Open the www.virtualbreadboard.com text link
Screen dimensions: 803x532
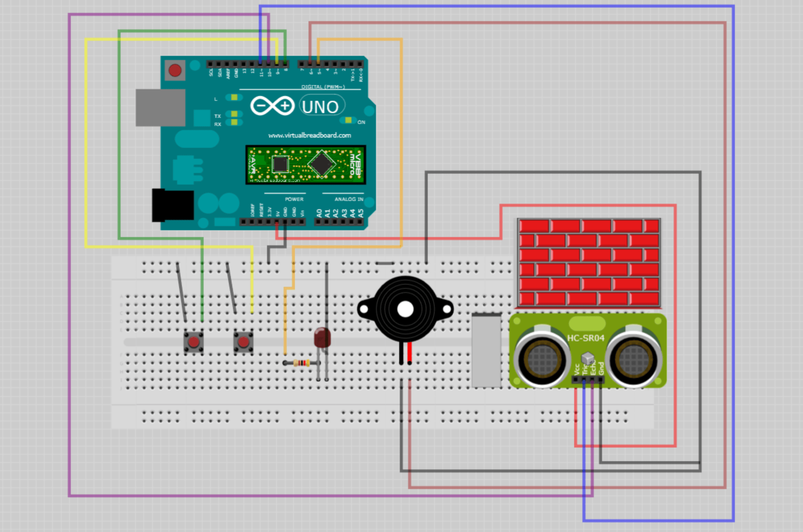click(x=309, y=136)
